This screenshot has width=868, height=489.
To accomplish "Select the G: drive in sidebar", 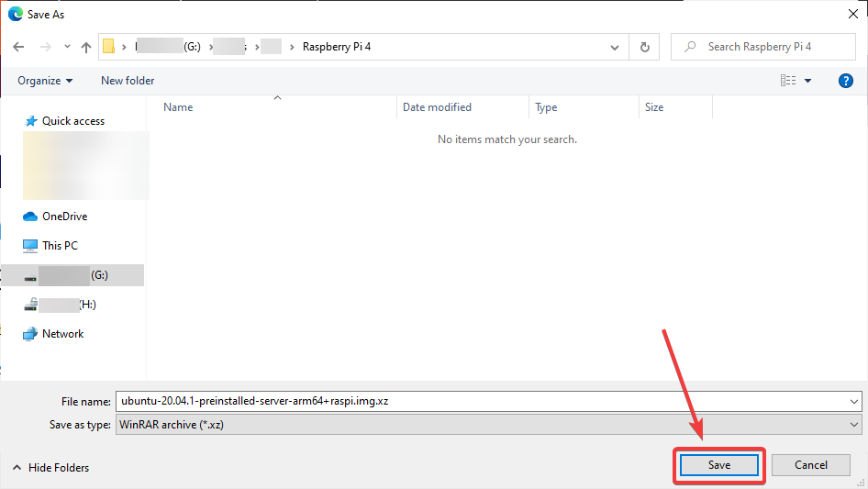I will [72, 275].
